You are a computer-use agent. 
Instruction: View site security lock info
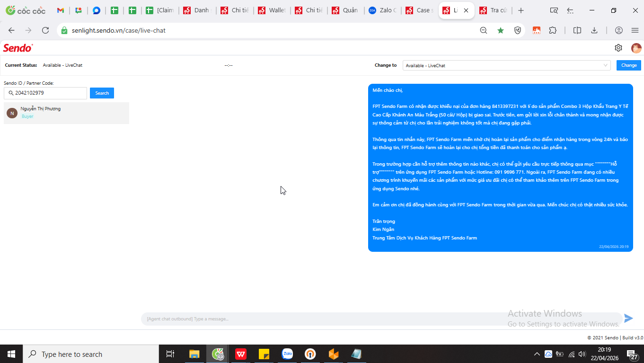64,30
